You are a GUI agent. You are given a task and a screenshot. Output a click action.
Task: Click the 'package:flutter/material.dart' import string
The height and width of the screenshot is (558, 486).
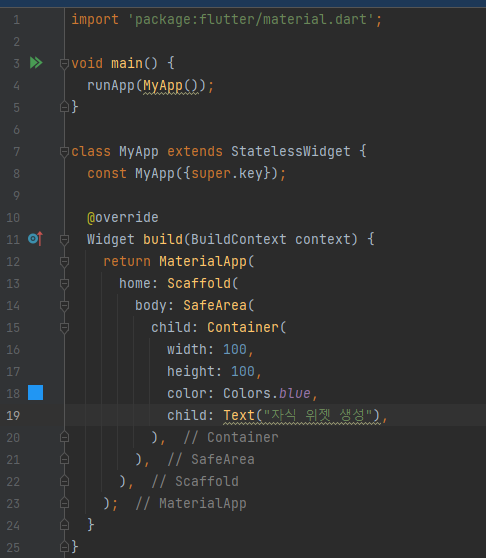point(251,20)
